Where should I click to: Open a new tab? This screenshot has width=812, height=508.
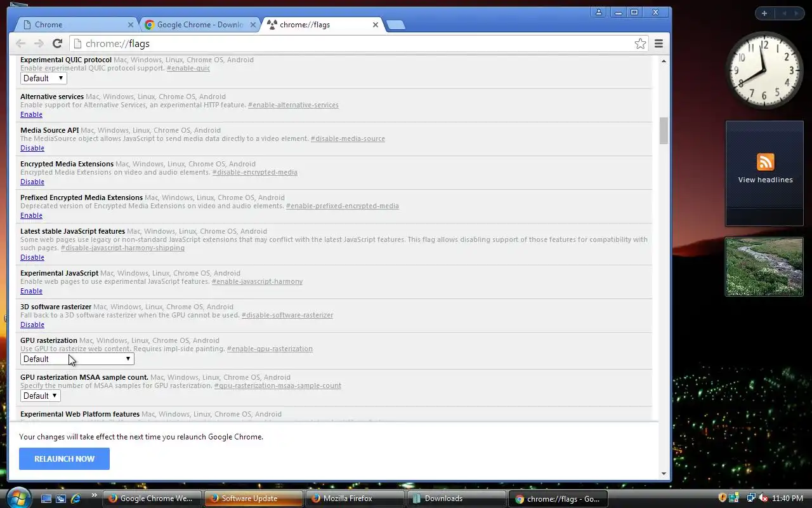pyautogui.click(x=395, y=25)
